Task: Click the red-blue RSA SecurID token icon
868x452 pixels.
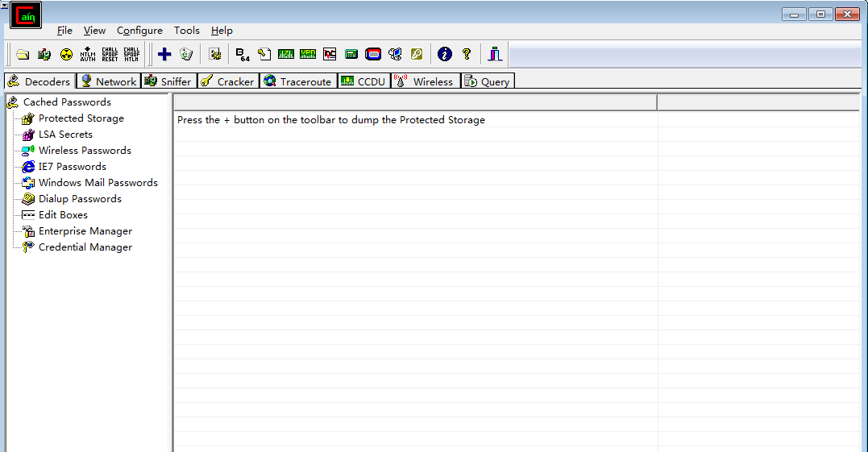Action: point(373,54)
